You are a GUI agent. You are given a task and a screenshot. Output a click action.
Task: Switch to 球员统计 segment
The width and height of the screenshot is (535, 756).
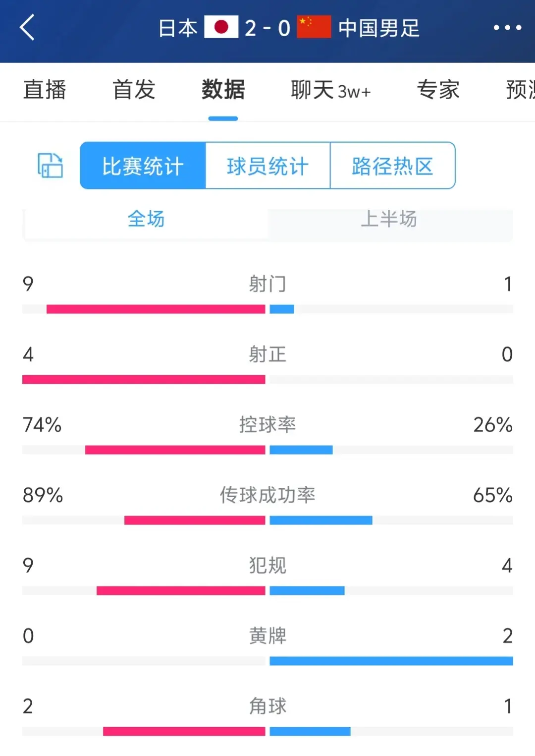[267, 166]
